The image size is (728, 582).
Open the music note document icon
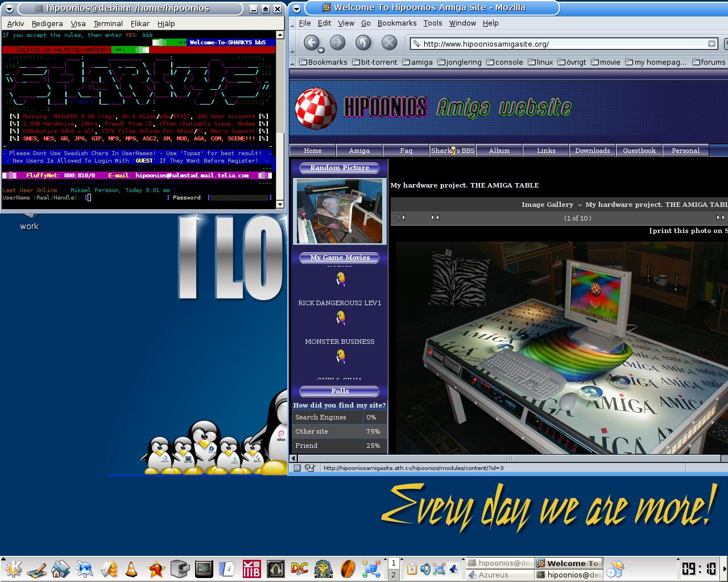click(227, 568)
